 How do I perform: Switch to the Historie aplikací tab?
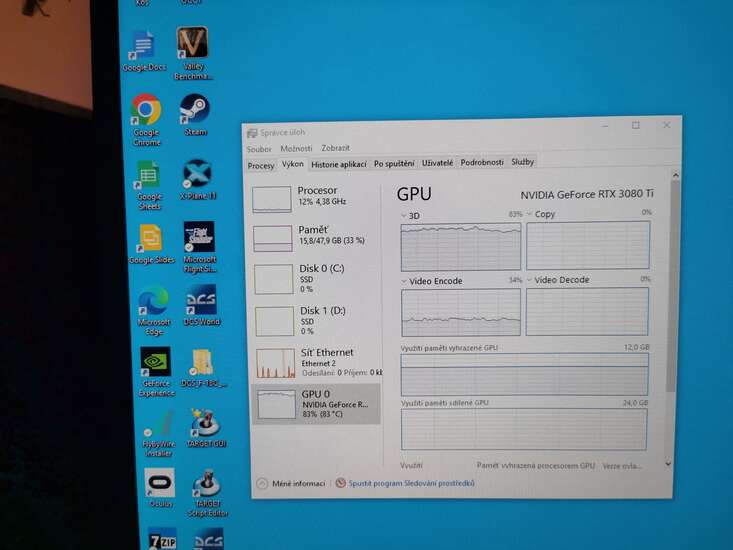338,164
